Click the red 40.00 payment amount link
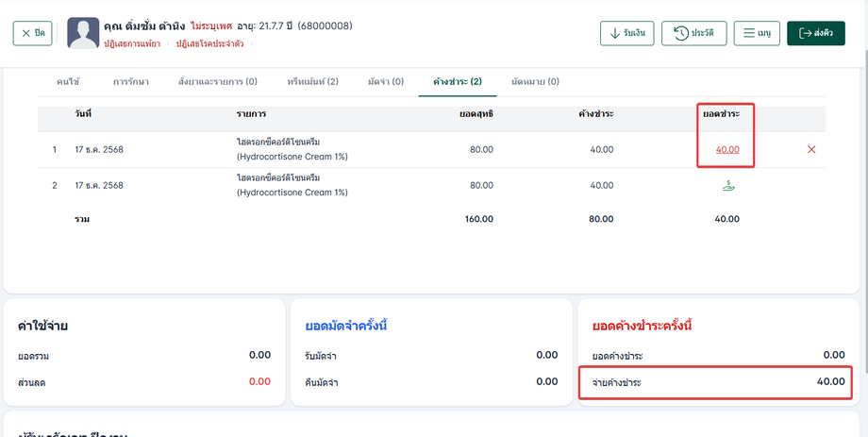 (x=727, y=149)
